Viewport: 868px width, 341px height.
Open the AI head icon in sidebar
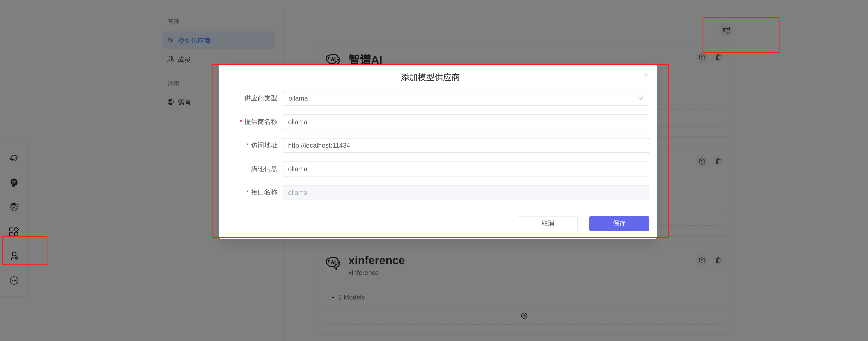(x=14, y=182)
